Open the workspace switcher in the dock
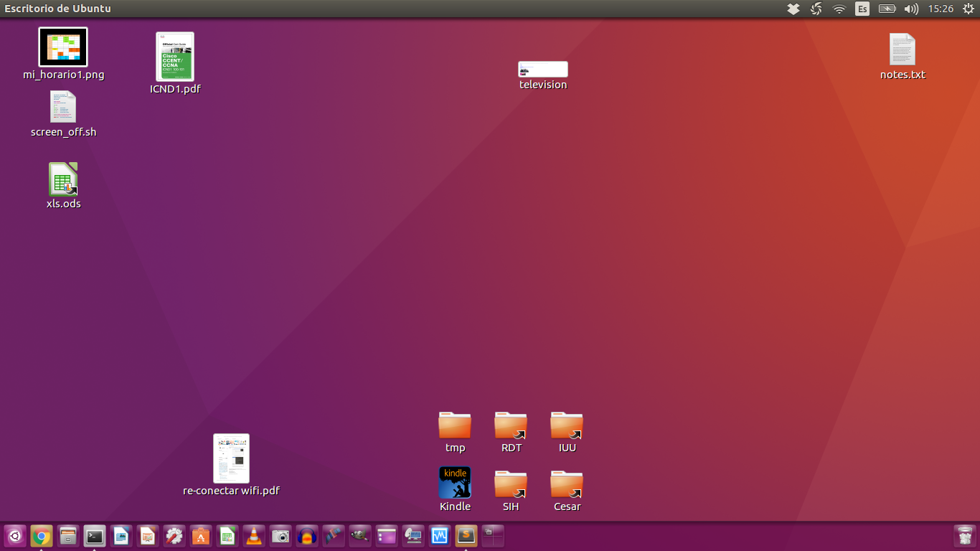Screen dimensions: 980x551 (492, 536)
